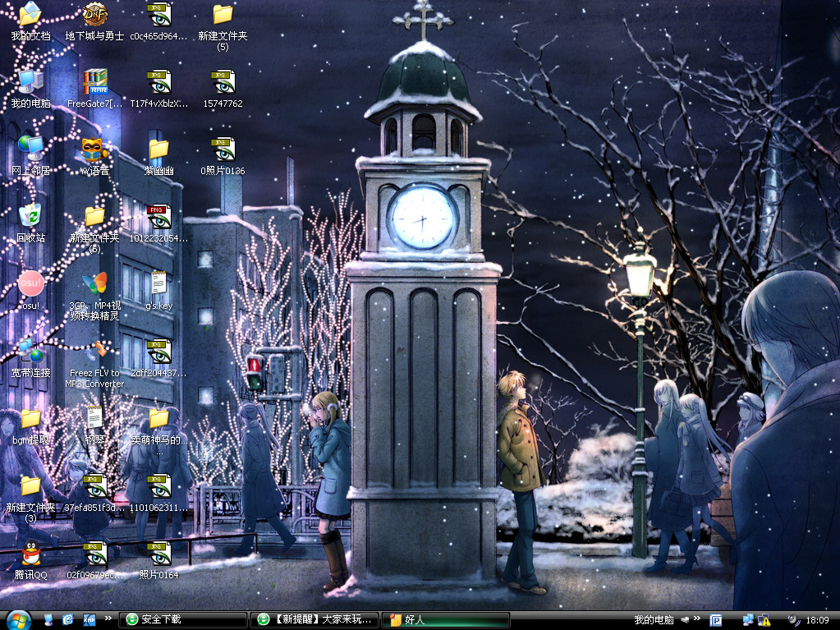Click the system tray clock showing 18:09
Screen dimensions: 840x630
pyautogui.click(x=817, y=619)
